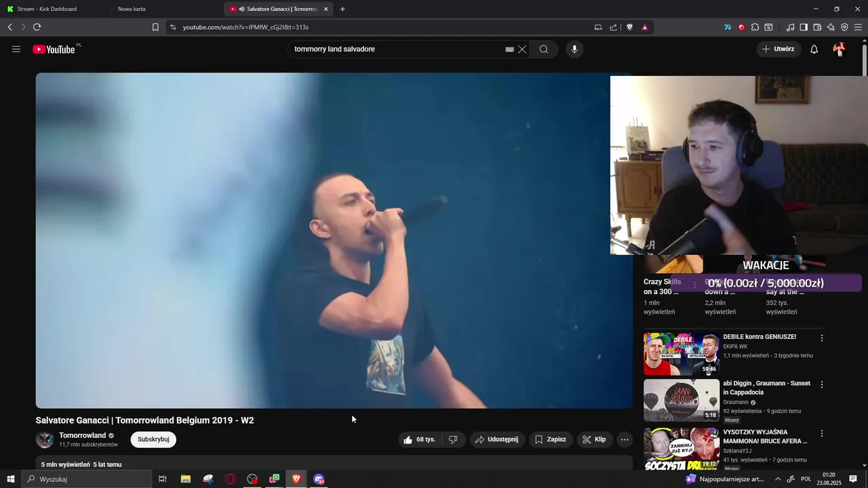
Task: Open more actions menu under the video
Action: tap(625, 439)
